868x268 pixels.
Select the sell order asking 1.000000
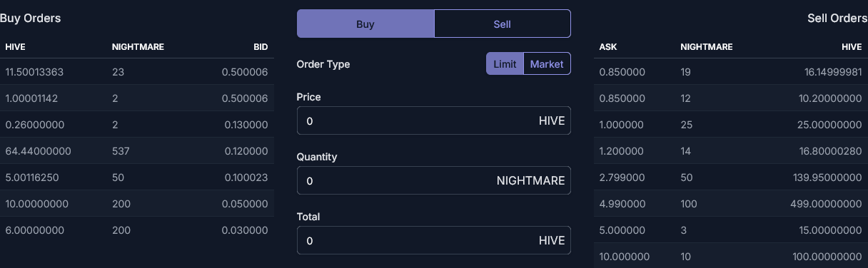pyautogui.click(x=731, y=125)
